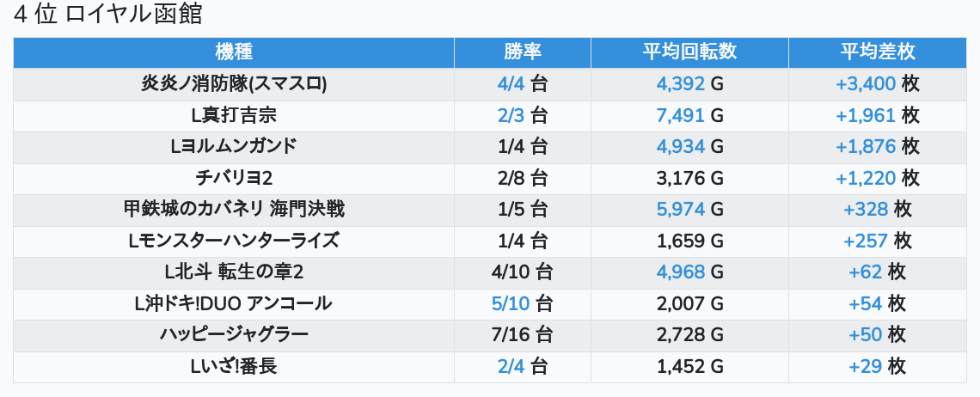Click the Lいざ!番長 machine name
This screenshot has width=980, height=397.
234,366
